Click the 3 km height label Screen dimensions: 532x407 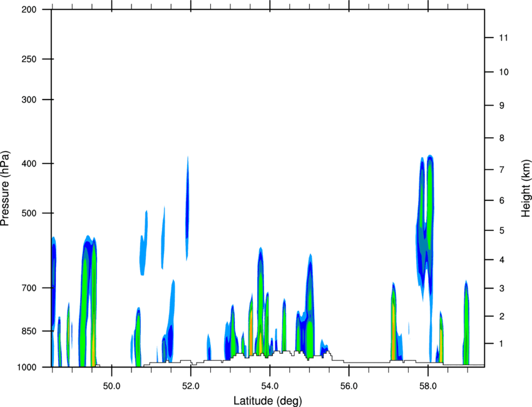click(x=502, y=289)
